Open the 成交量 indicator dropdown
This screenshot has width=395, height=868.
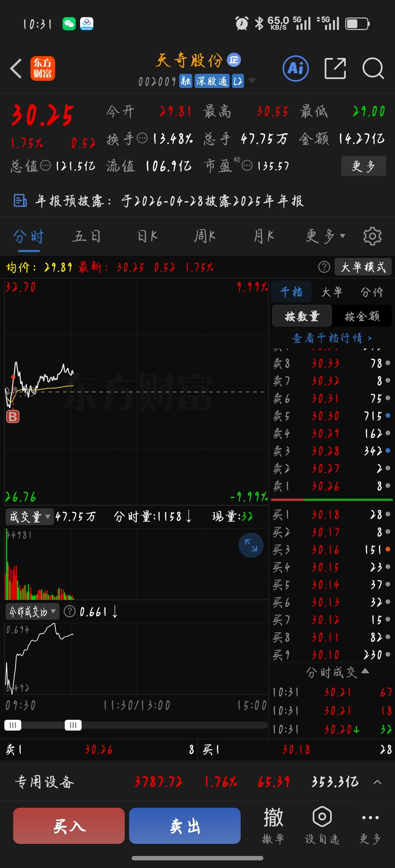(x=30, y=517)
